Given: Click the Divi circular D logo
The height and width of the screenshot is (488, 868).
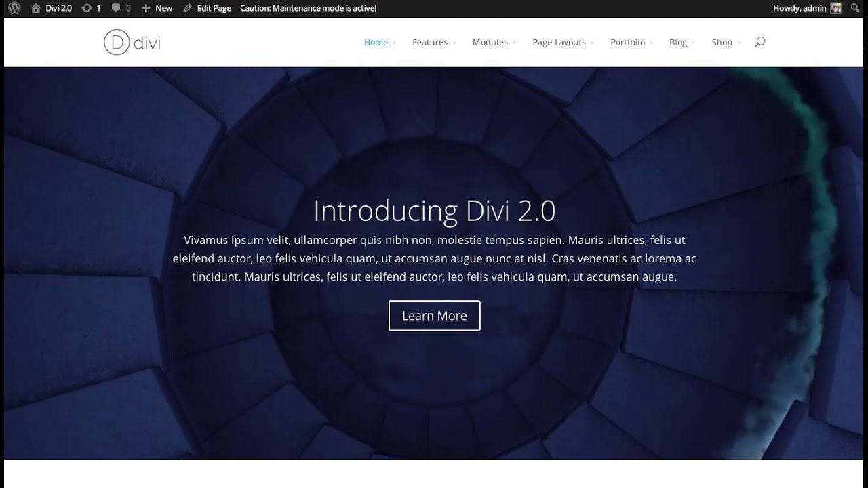Looking at the screenshot, I should 117,43.
